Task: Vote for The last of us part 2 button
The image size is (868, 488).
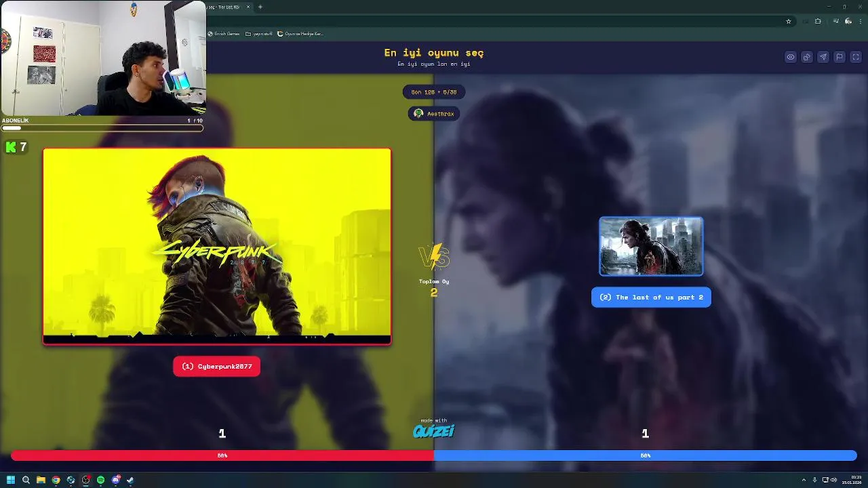Action: (651, 297)
